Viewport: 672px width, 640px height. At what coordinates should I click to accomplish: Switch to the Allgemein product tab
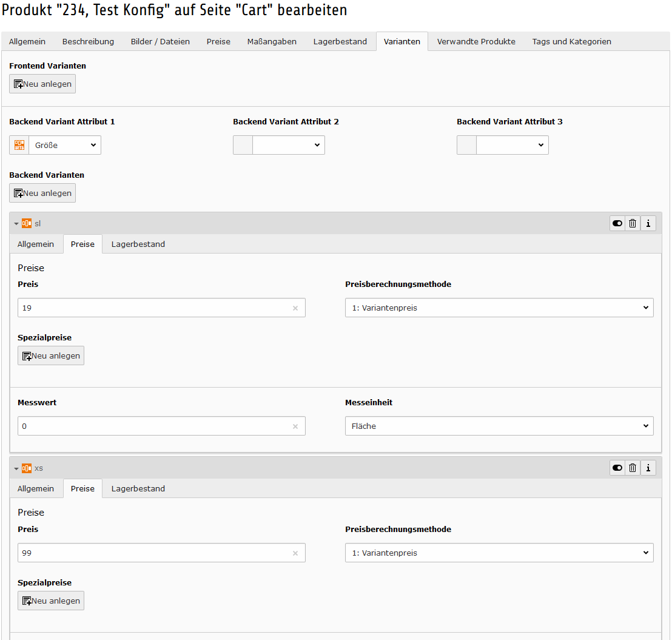click(27, 42)
